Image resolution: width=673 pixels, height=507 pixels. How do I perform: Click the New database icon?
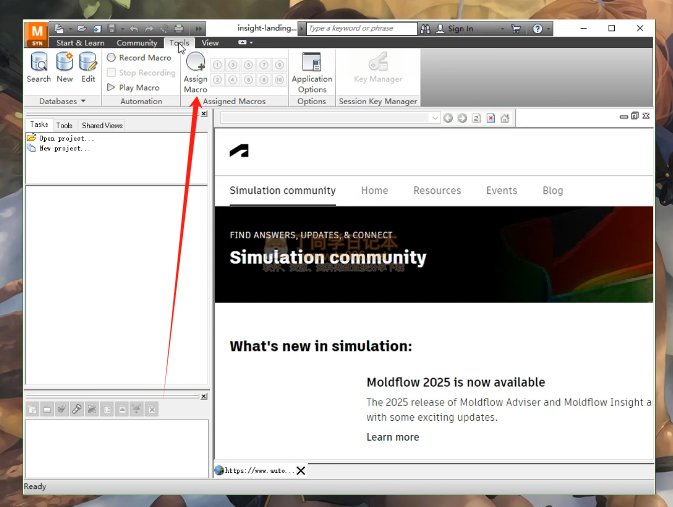(x=64, y=67)
